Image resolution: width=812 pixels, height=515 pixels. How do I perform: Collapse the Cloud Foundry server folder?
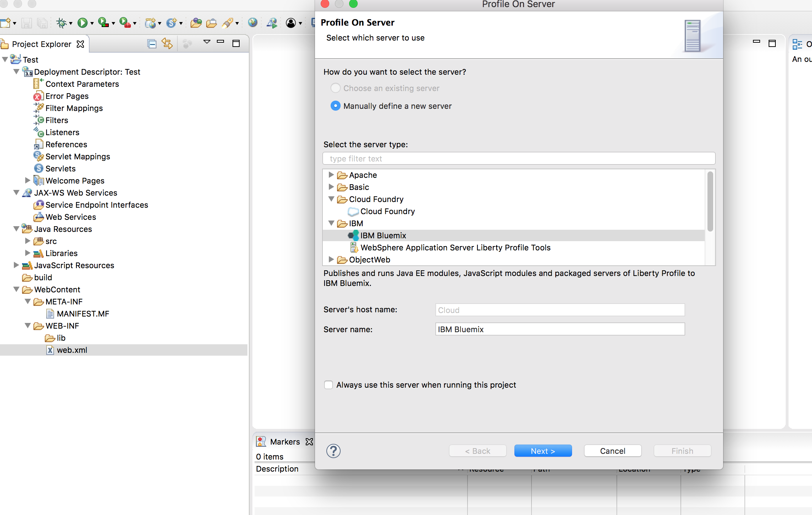pos(331,199)
